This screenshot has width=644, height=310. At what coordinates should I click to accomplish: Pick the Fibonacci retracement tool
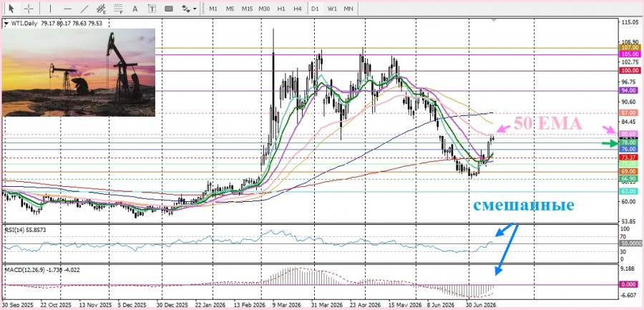[x=118, y=8]
